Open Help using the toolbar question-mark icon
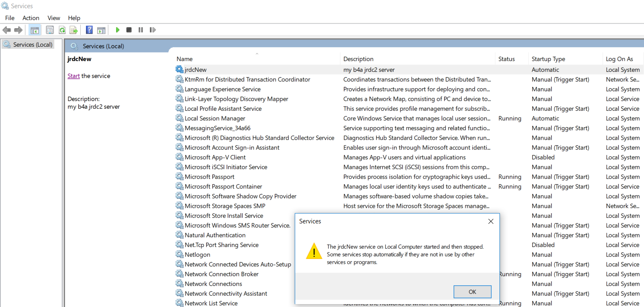644x307 pixels. 89,30
